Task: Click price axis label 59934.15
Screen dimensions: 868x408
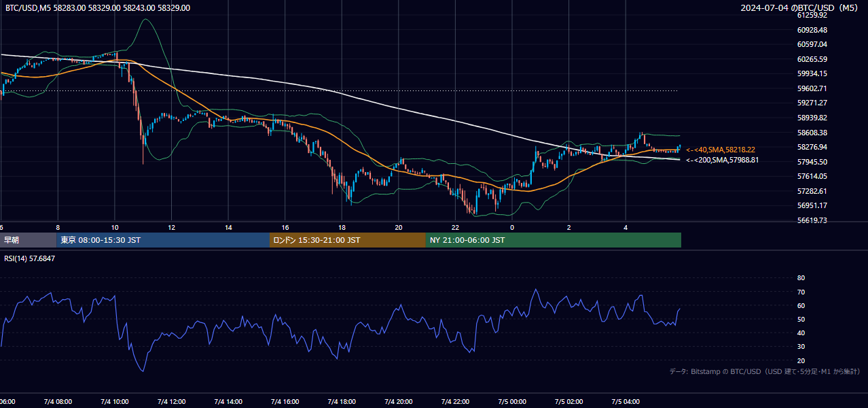Action: point(812,73)
